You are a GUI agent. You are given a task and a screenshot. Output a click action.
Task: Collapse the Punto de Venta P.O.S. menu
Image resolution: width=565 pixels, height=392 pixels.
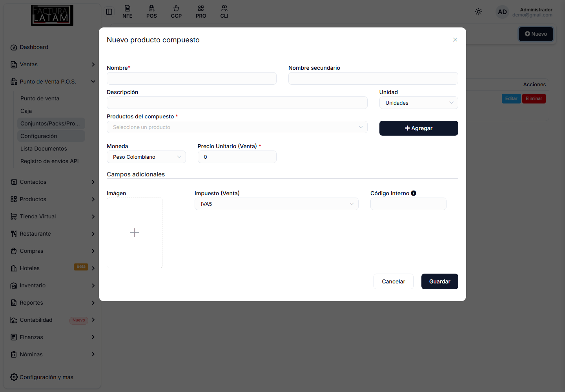(52, 82)
